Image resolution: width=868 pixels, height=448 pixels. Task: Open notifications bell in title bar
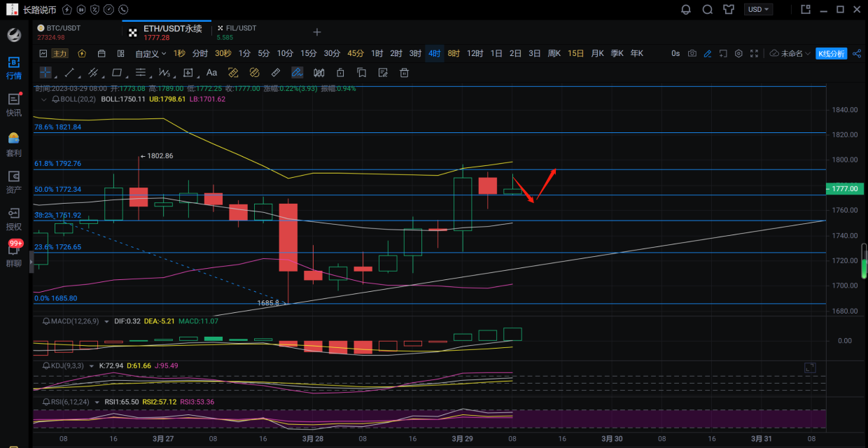686,10
